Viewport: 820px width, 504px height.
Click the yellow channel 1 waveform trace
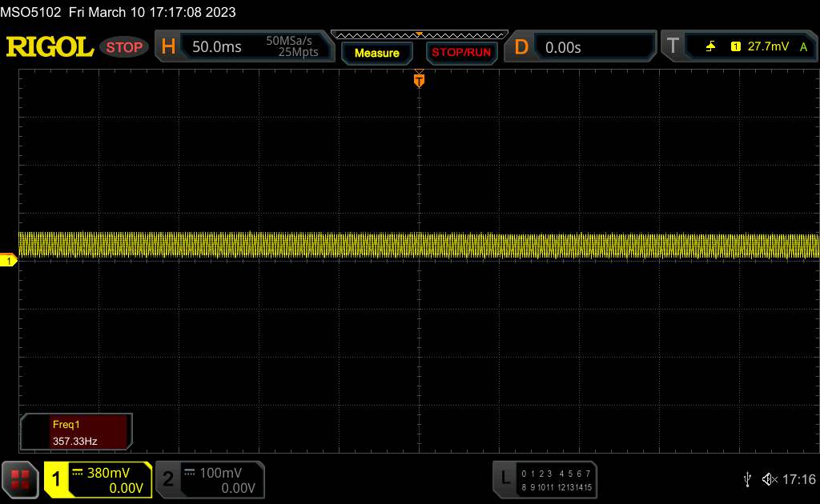click(x=419, y=246)
